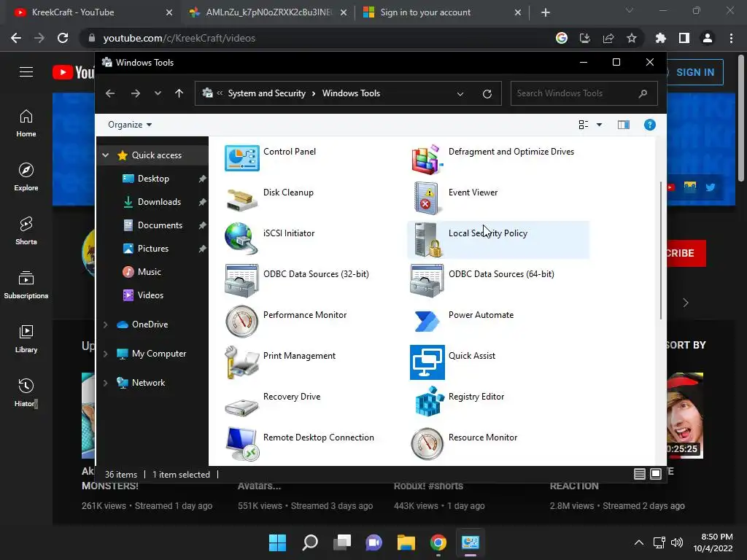Switch to Sign in to your account tab
The height and width of the screenshot is (560, 747).
point(442,12)
